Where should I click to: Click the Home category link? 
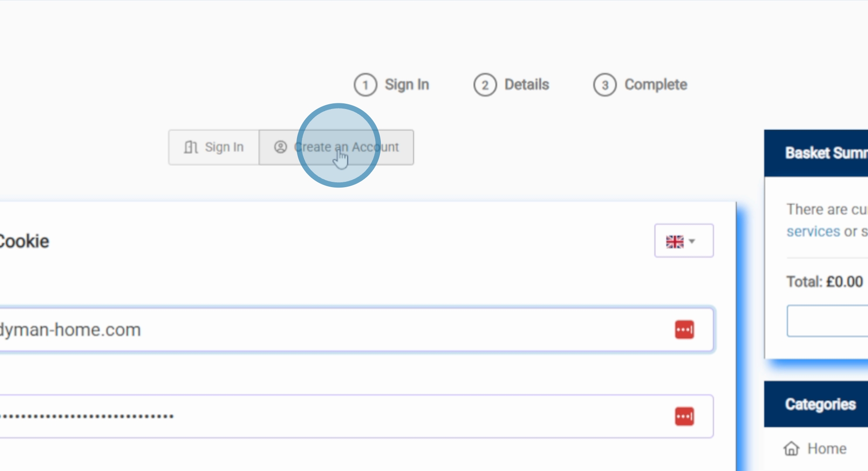(827, 448)
